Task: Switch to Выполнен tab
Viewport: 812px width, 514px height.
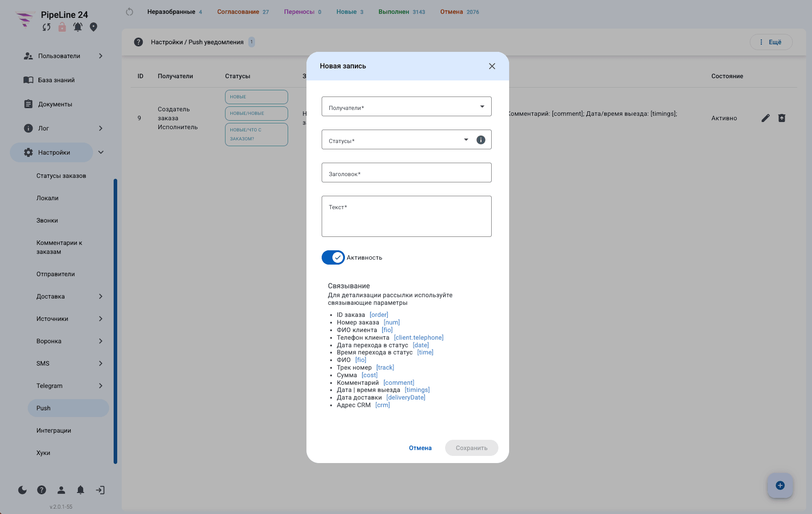Action: [x=402, y=12]
